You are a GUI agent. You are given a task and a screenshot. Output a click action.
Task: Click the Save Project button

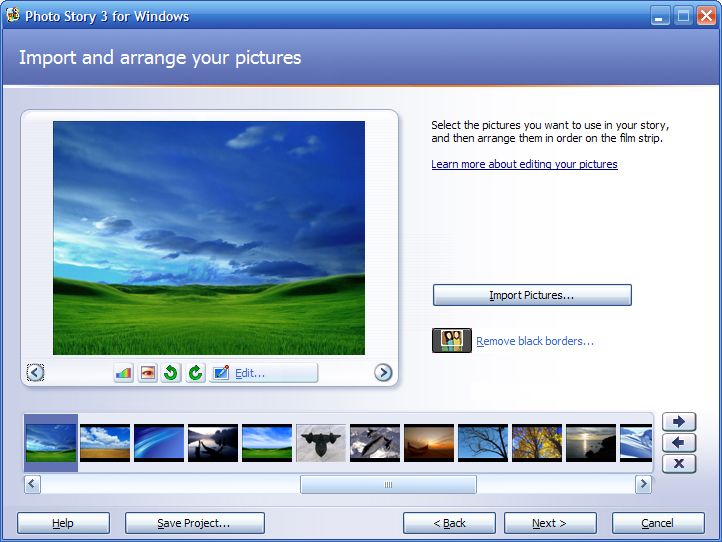tap(194, 523)
